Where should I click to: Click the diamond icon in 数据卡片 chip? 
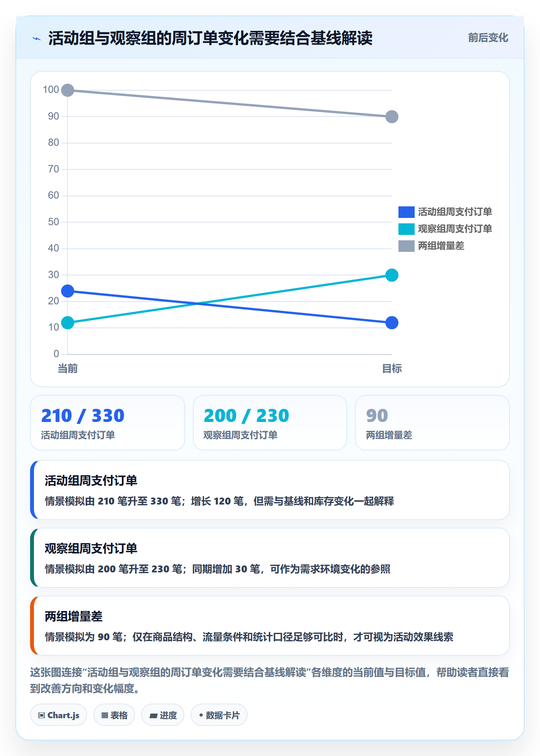pos(201,715)
